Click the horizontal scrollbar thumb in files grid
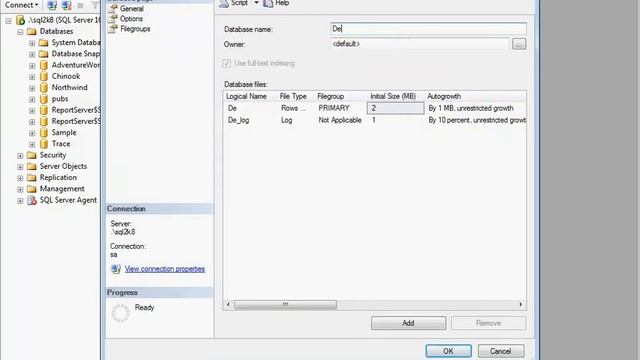The height and width of the screenshot is (360, 640). tap(285, 304)
